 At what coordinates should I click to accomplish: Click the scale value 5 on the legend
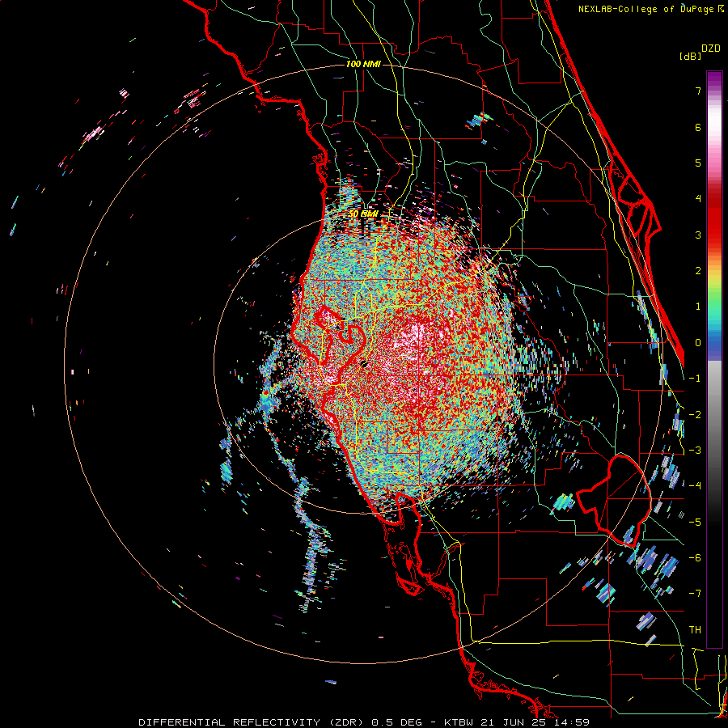tap(698, 163)
